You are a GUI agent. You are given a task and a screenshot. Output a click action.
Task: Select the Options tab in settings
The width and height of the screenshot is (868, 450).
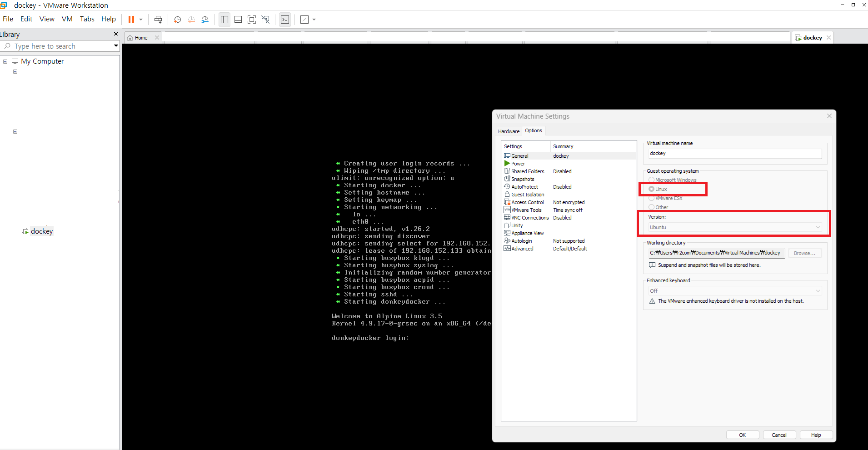point(534,130)
